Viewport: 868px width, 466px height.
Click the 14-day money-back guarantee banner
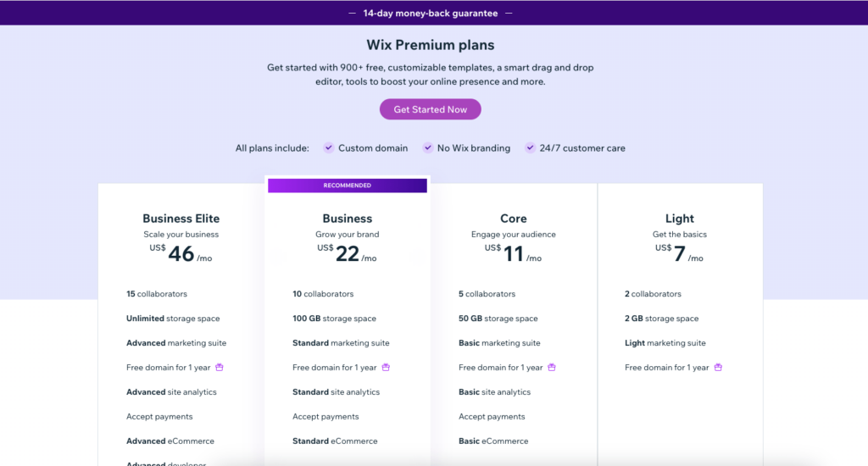430,14
